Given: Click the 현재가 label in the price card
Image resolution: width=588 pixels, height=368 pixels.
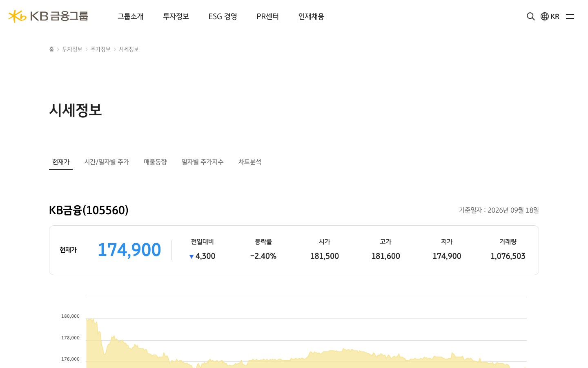Looking at the screenshot, I should pyautogui.click(x=68, y=250).
